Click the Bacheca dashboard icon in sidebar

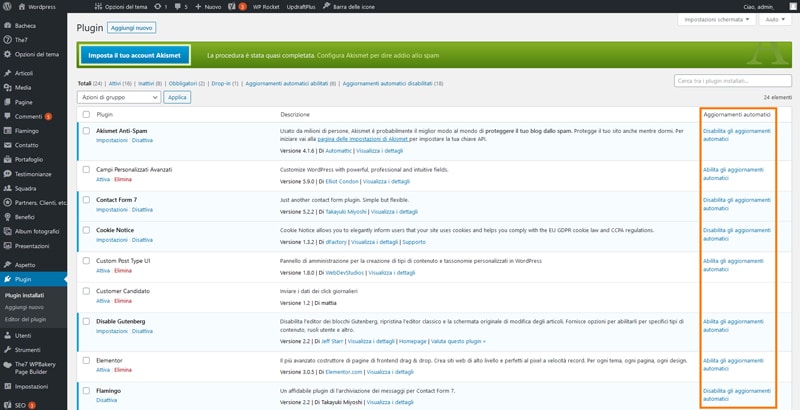(7, 25)
